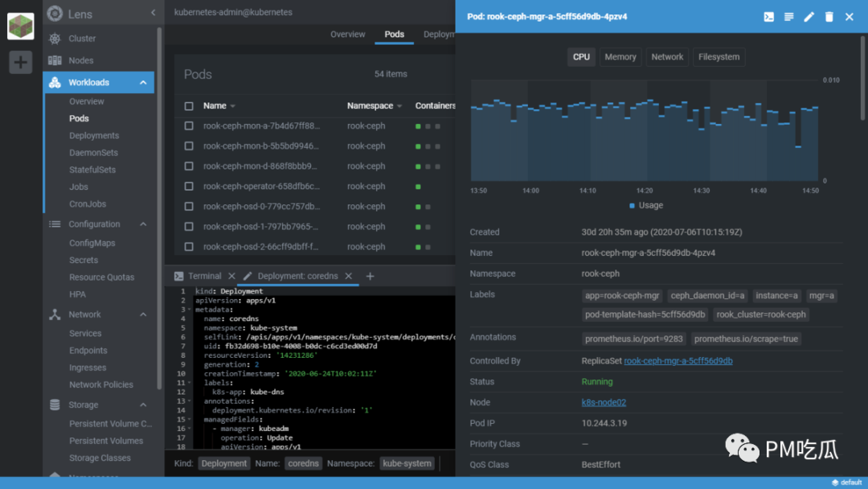Select the cluster cube icon in sidebar

[20, 26]
